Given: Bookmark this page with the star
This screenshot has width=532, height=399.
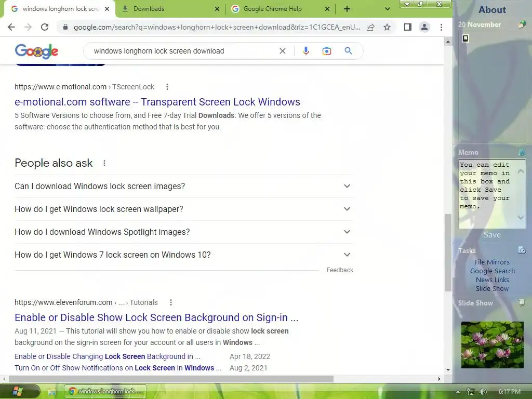Looking at the screenshot, I should (x=387, y=27).
